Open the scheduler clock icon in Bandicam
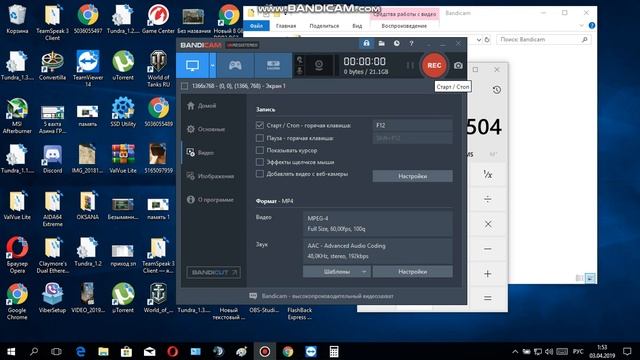Viewport: 640px width, 360px height. click(x=396, y=43)
